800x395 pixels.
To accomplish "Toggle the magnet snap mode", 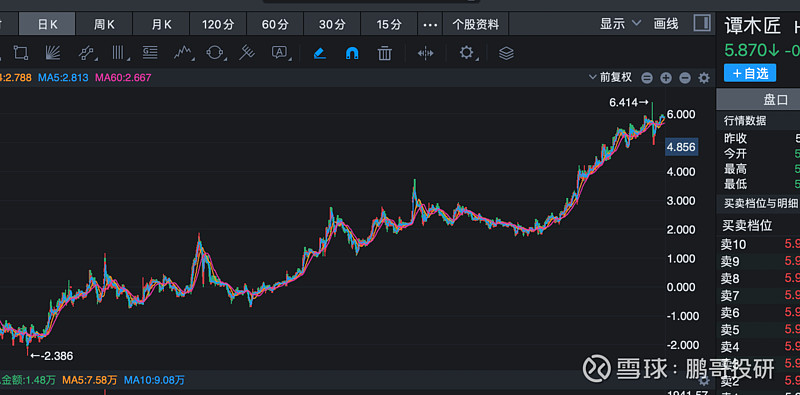I will [352, 53].
